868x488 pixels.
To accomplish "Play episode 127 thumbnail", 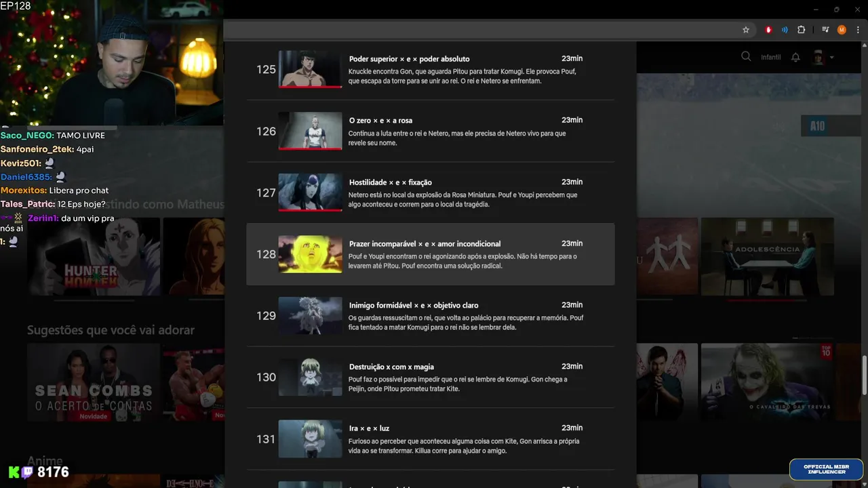I will 310,192.
